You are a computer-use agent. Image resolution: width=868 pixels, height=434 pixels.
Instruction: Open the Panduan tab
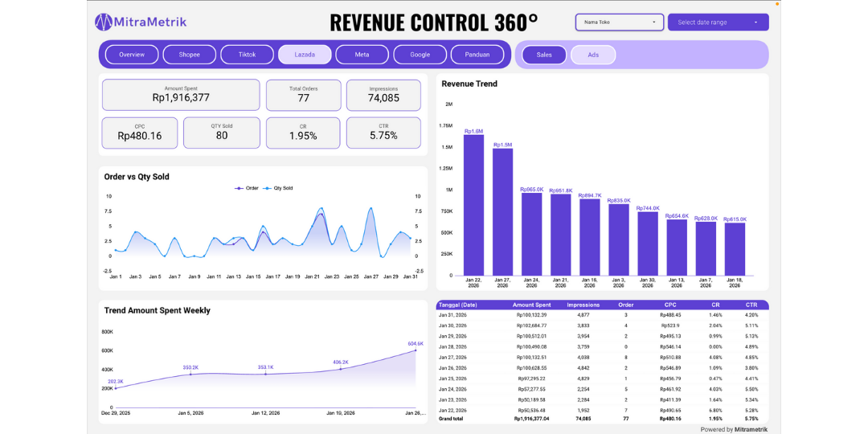click(x=477, y=55)
